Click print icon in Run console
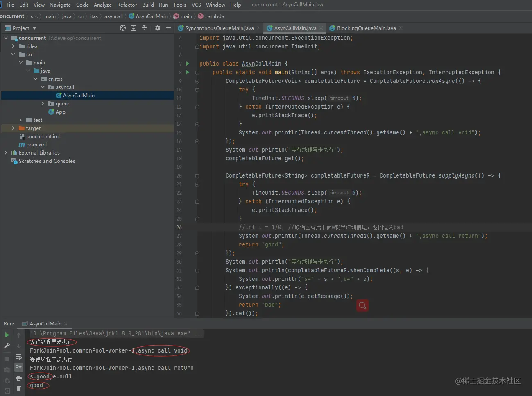 point(19,378)
